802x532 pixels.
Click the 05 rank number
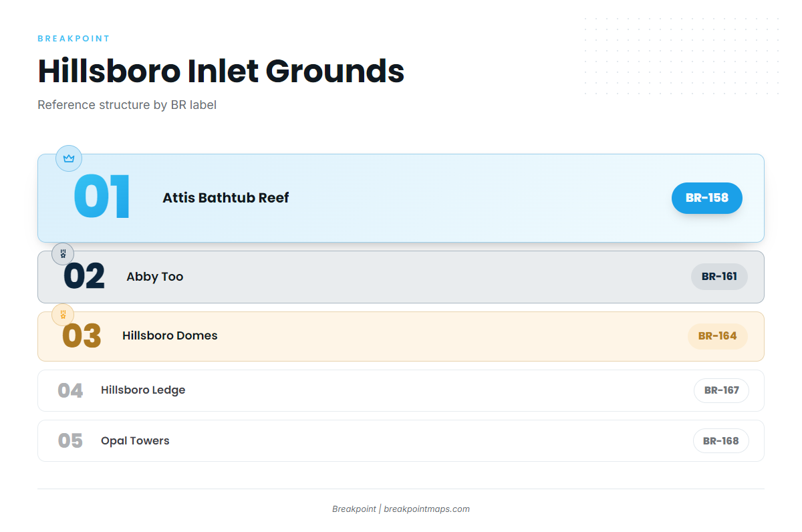[x=70, y=441]
